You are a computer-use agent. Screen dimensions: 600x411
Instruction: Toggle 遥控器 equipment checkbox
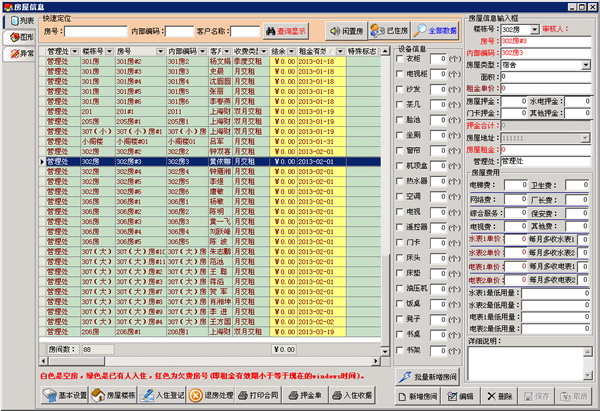[399, 227]
